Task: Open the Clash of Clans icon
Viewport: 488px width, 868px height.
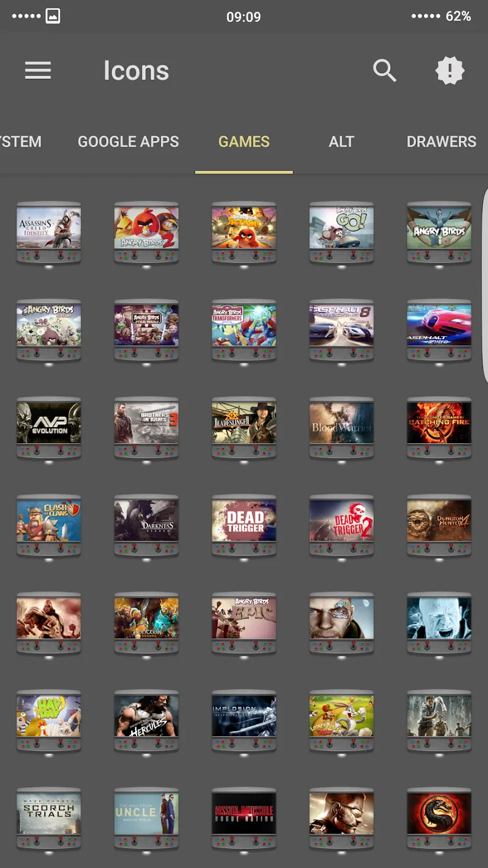Action: [49, 526]
